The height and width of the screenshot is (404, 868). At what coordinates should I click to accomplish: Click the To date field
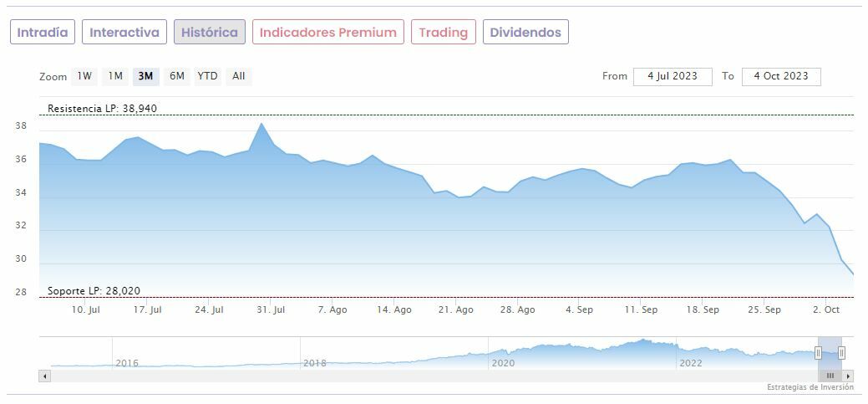pos(781,76)
